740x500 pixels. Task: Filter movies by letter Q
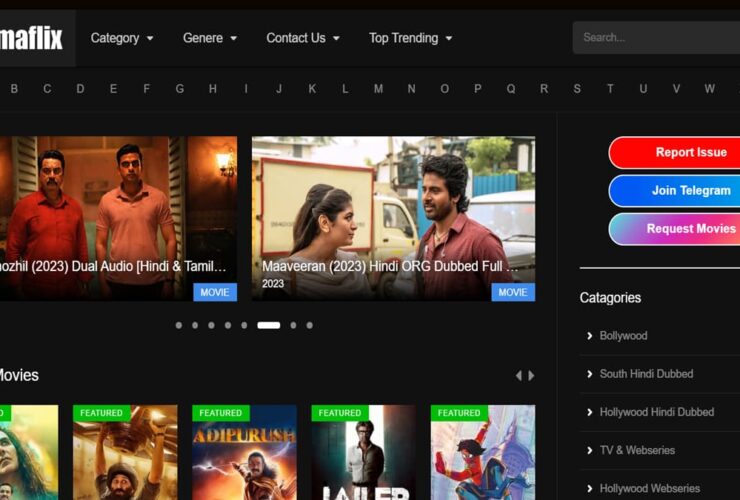(511, 89)
